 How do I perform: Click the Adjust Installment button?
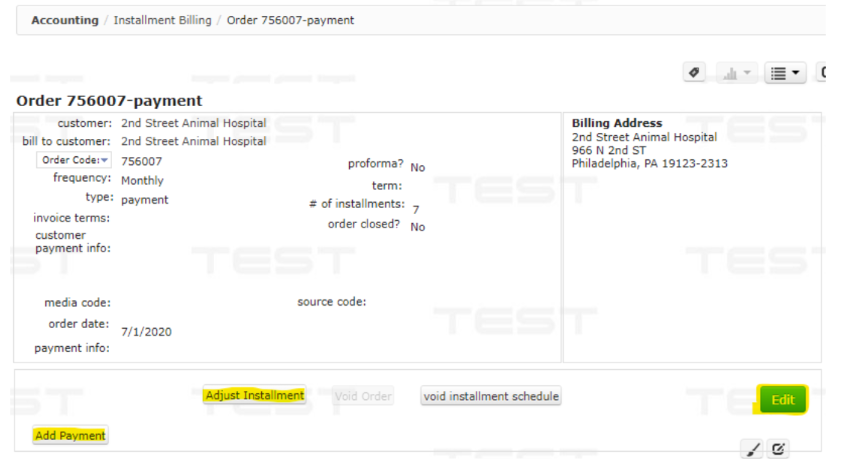254,396
